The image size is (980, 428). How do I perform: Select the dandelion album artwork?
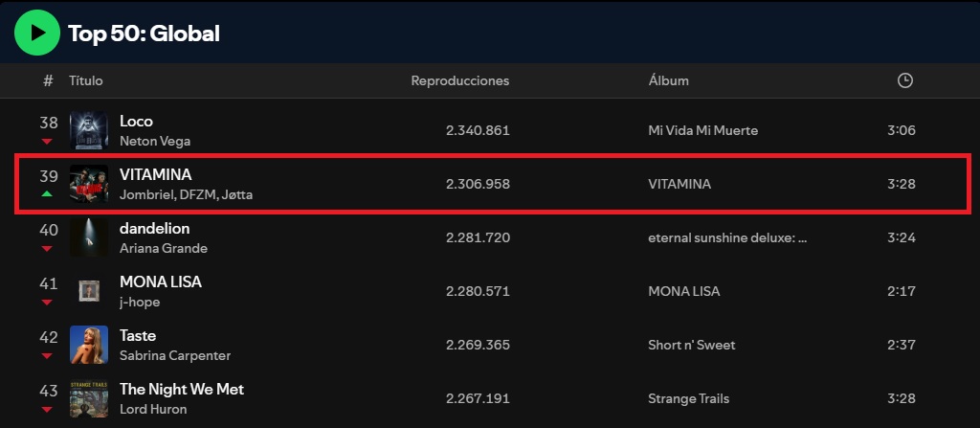click(x=89, y=237)
